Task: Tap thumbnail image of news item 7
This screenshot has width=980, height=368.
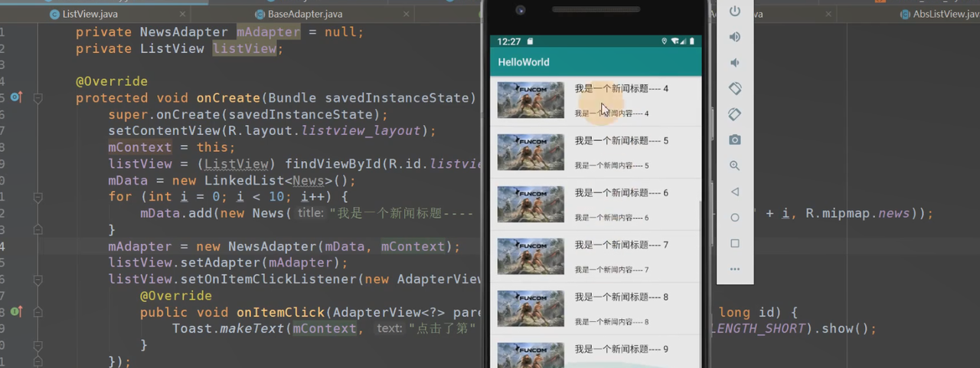Action: [x=531, y=256]
